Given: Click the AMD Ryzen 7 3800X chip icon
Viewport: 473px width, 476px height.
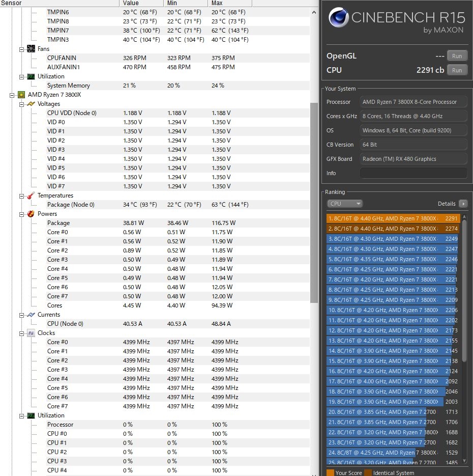Looking at the screenshot, I should click(21, 95).
